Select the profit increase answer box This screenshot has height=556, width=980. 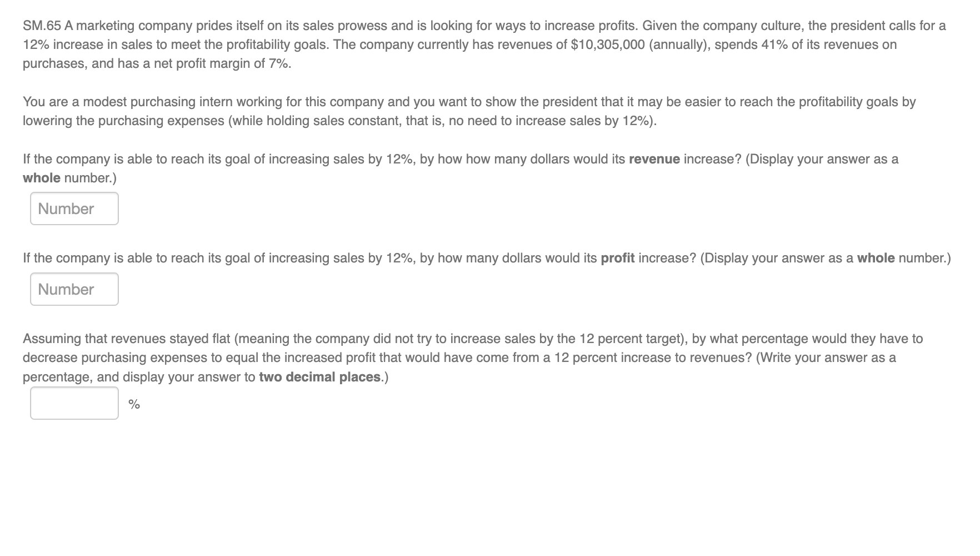click(74, 289)
